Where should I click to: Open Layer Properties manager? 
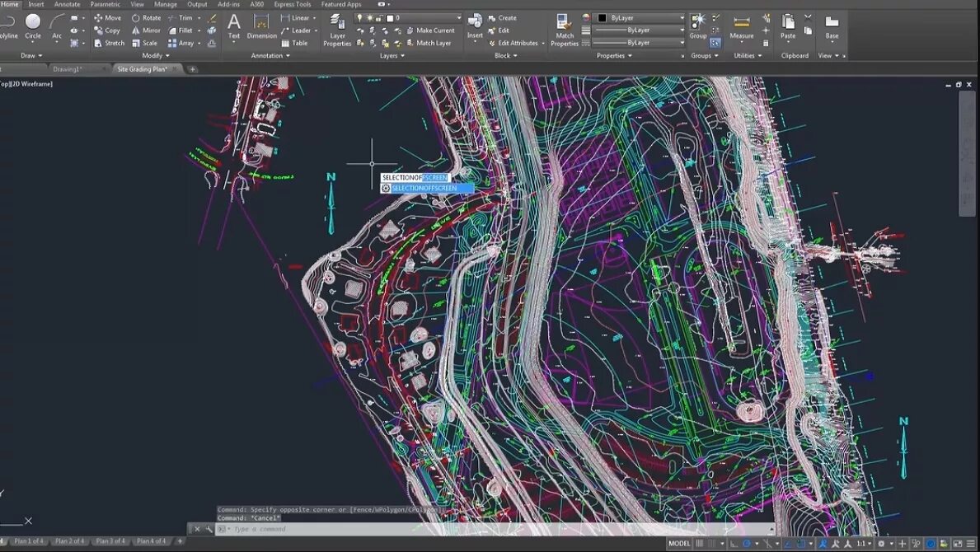click(x=337, y=30)
